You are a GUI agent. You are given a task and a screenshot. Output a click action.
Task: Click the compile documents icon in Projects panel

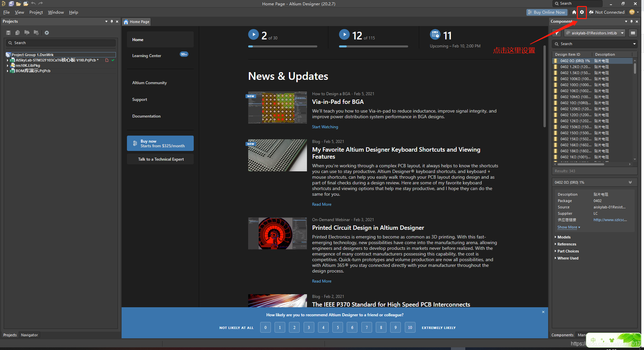[x=17, y=33]
